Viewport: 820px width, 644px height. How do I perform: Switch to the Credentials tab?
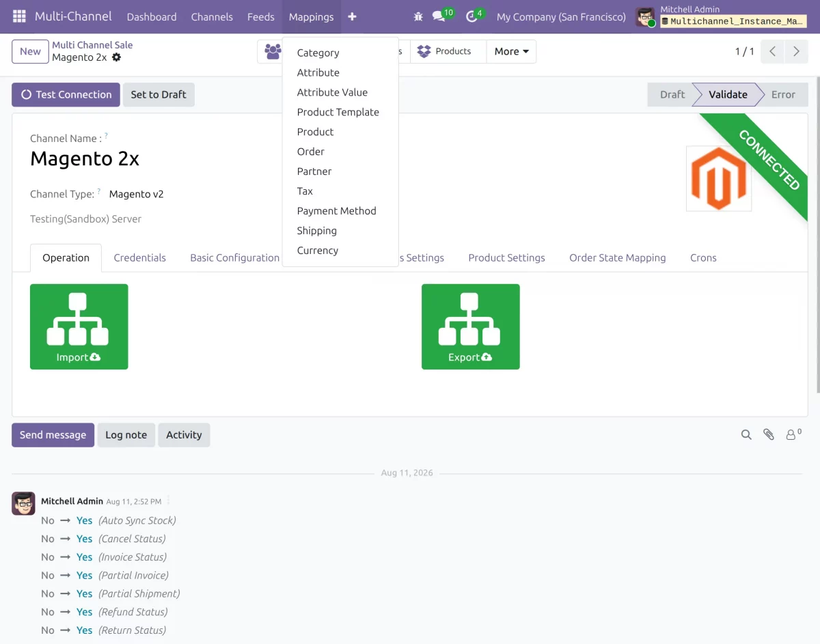coord(140,257)
